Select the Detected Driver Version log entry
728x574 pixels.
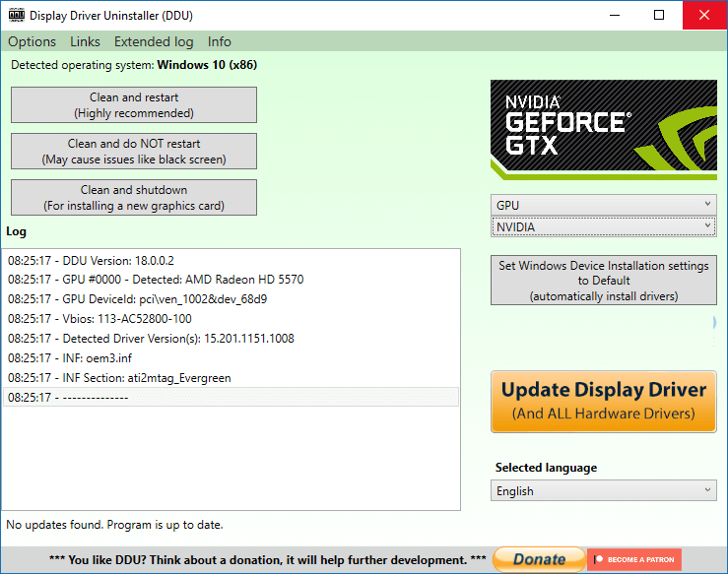click(x=151, y=339)
